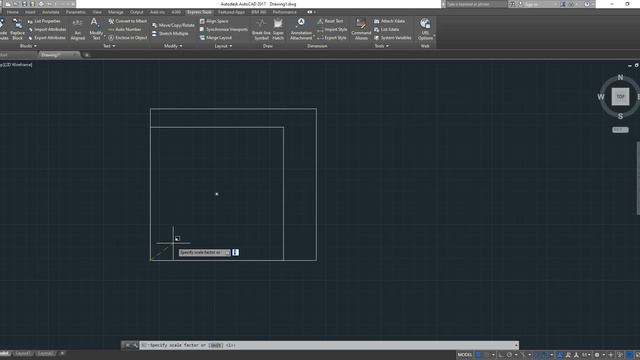Choose Import Style for dimensions

[332, 29]
